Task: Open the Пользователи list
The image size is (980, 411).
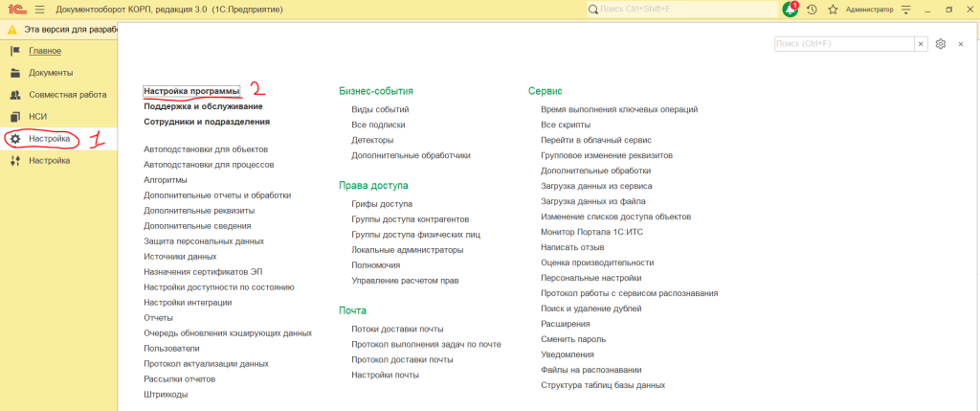Action: pyautogui.click(x=171, y=349)
